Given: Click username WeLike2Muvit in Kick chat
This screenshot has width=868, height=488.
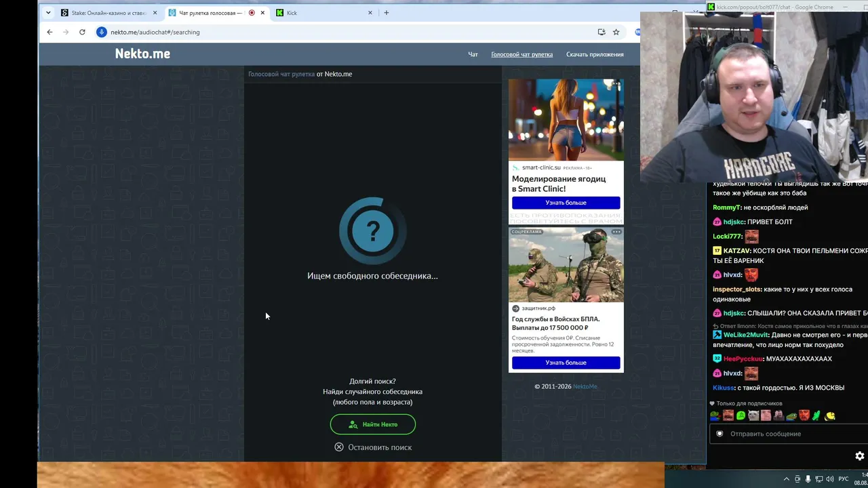Looking at the screenshot, I should tap(746, 335).
